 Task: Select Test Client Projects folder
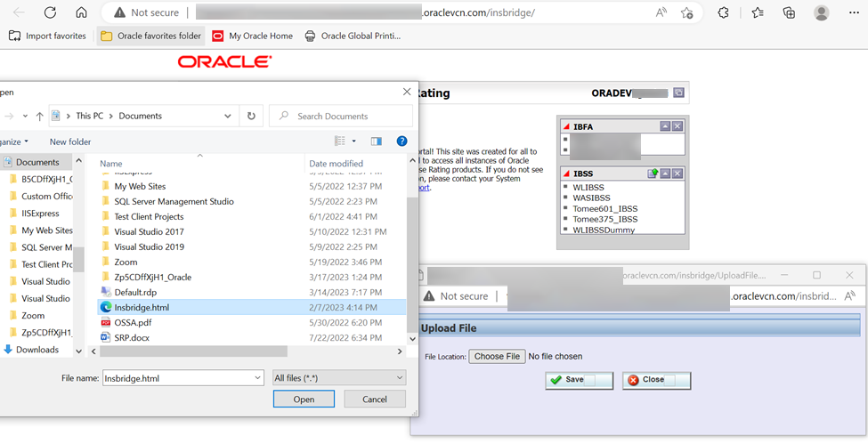coord(252,217)
